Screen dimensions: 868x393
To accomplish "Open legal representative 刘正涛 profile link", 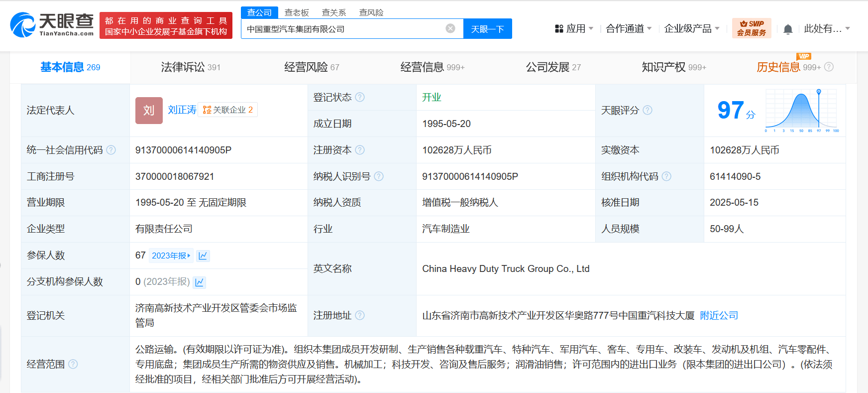I will 182,110.
